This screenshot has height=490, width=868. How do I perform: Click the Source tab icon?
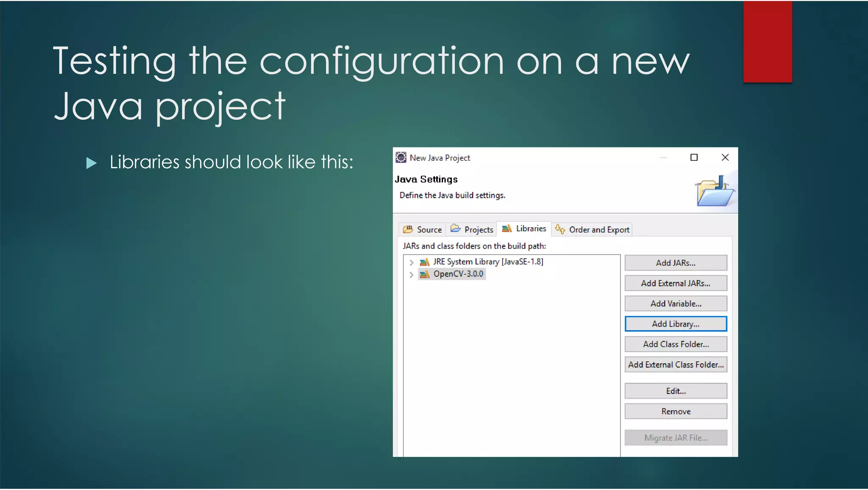coord(408,230)
